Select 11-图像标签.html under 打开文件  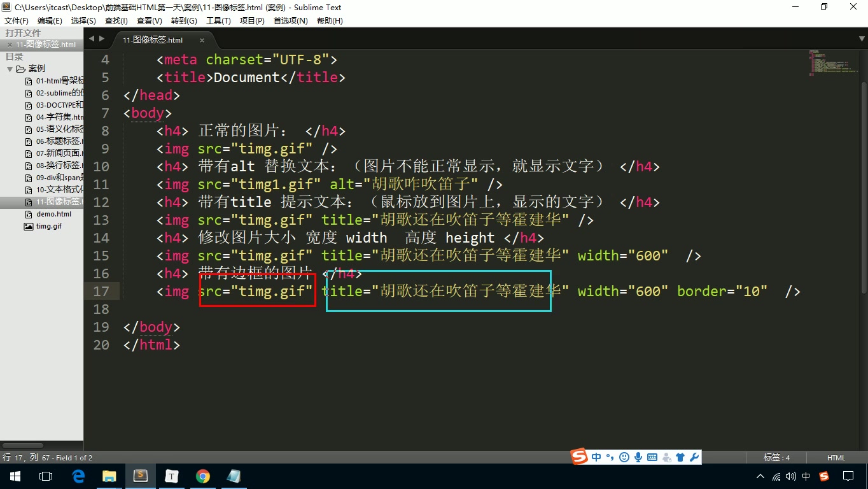click(46, 45)
